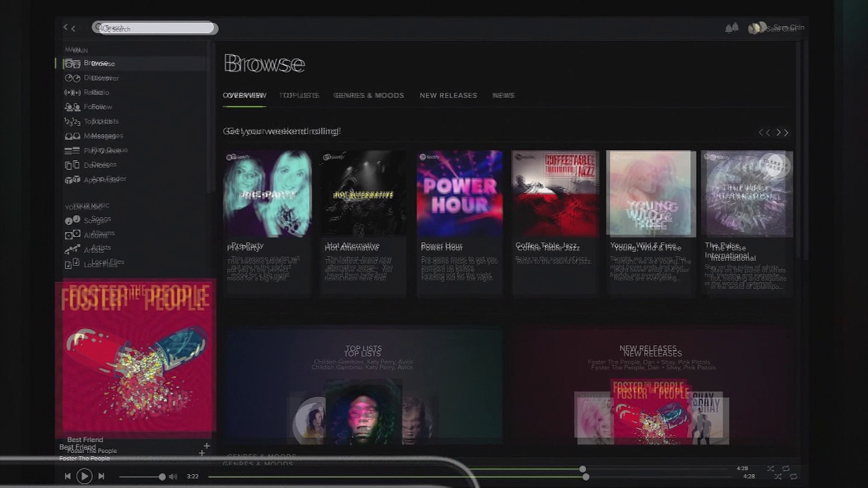Open the user profile avatar

tap(756, 28)
